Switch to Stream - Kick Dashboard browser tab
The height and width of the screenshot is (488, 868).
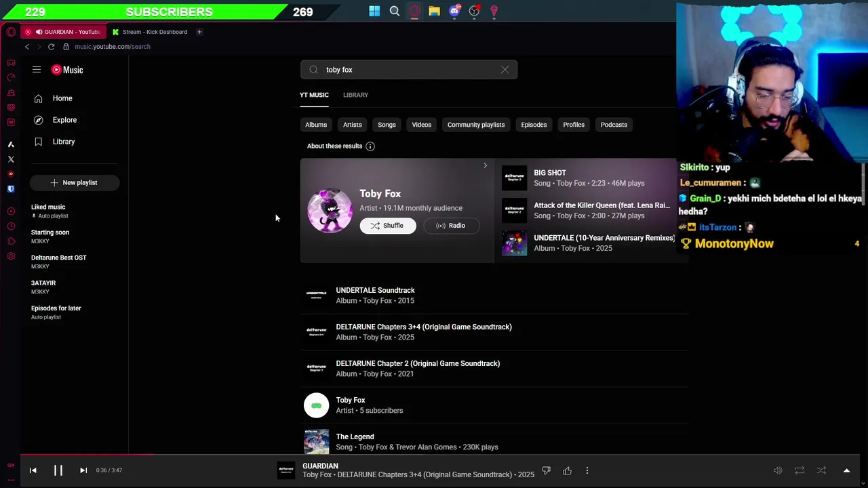tap(151, 32)
